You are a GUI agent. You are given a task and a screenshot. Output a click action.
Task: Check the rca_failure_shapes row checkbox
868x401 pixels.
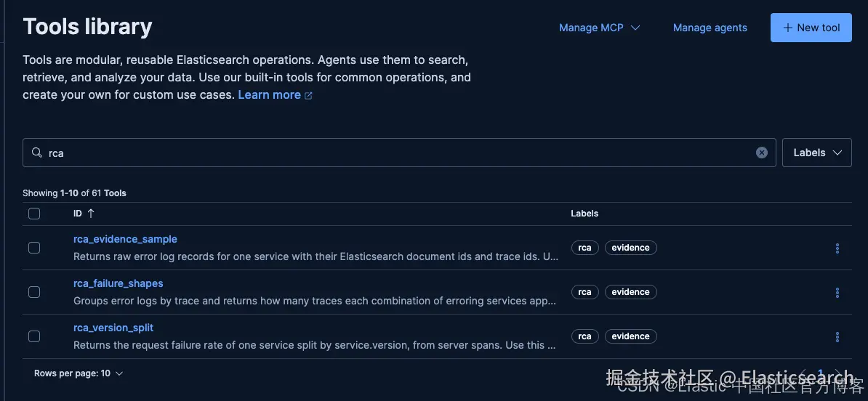click(x=34, y=292)
